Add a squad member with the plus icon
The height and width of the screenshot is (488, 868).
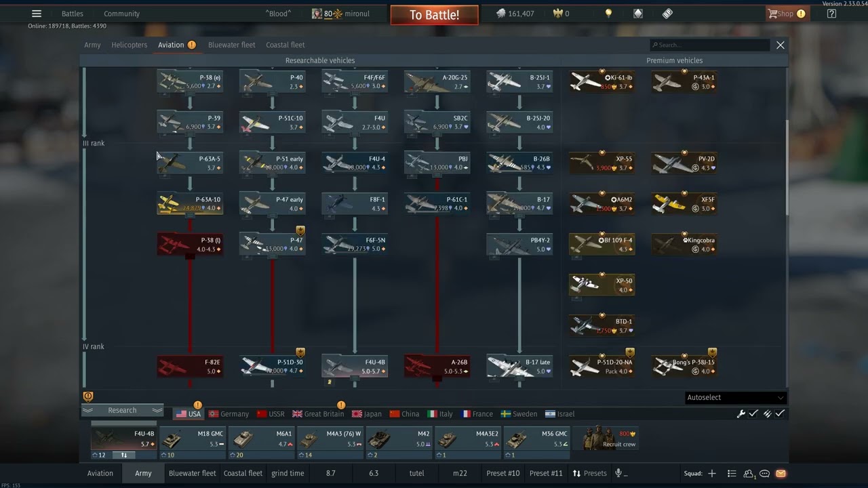click(x=712, y=473)
